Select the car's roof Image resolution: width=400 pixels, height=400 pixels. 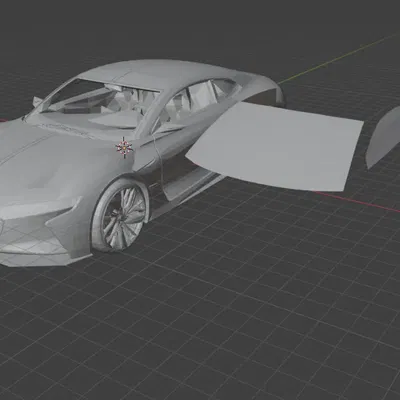(x=160, y=73)
